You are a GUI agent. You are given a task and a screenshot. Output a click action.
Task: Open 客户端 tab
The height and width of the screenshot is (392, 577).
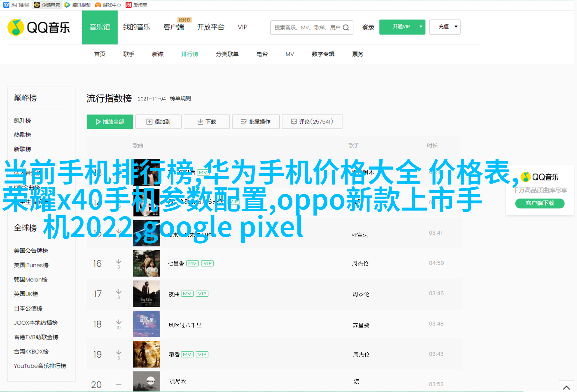pos(174,27)
